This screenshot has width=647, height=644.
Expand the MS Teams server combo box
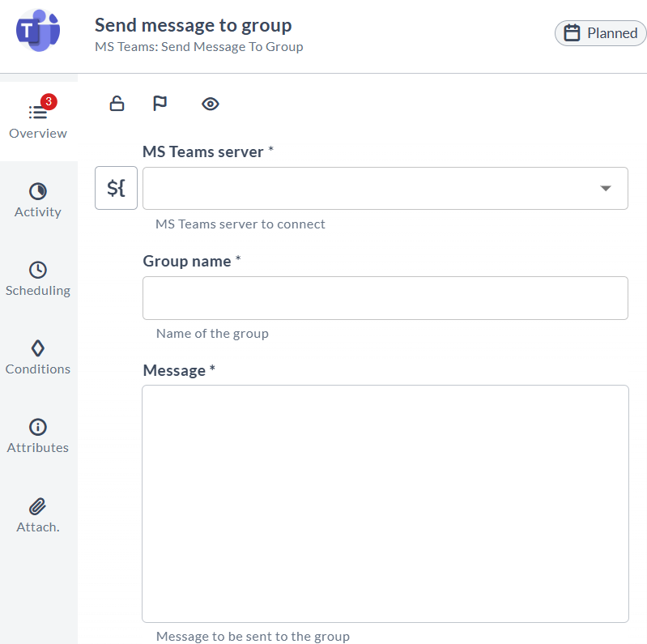point(385,188)
